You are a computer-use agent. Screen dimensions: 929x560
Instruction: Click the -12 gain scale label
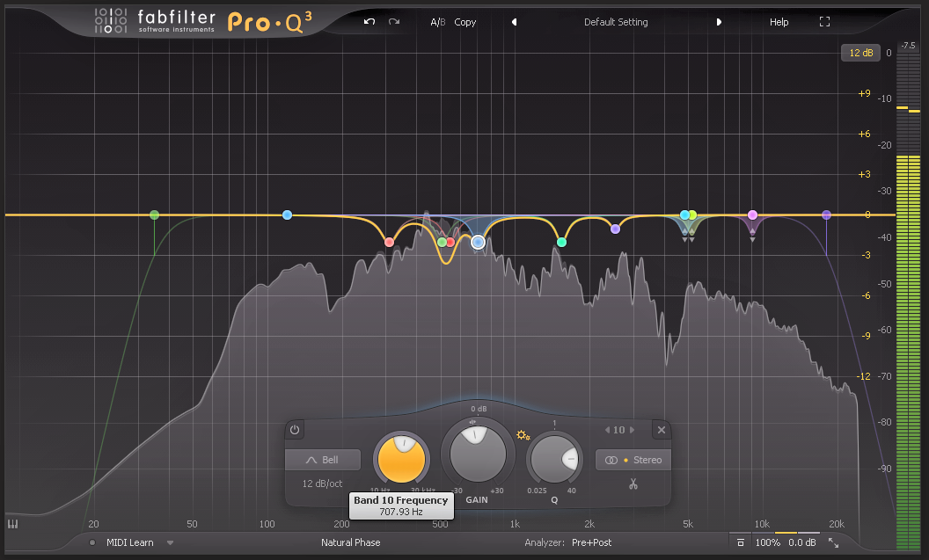864,376
